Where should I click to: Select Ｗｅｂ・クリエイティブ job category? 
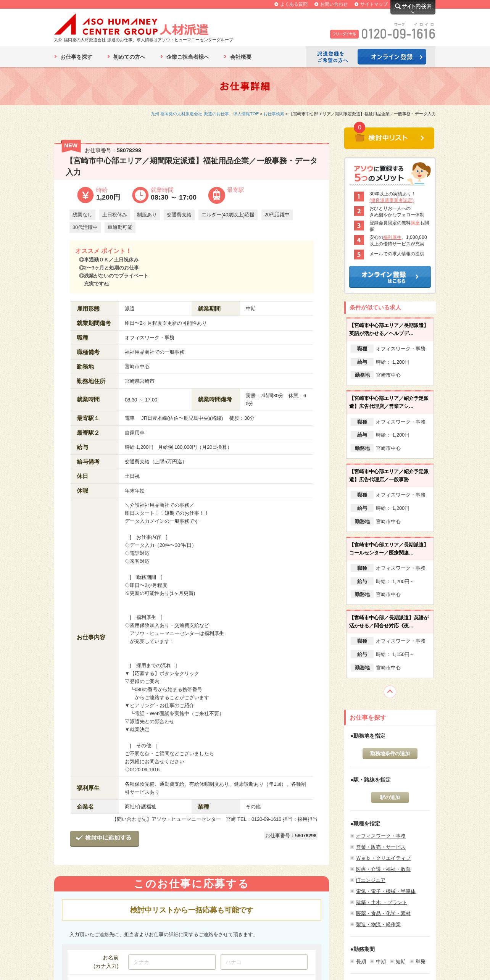tap(383, 858)
